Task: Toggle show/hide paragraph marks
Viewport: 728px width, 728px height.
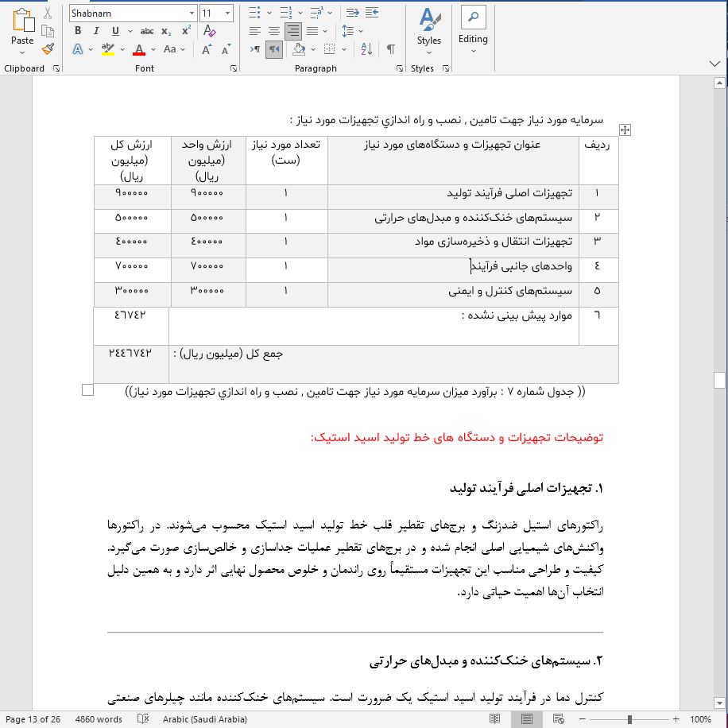Action: (390, 48)
